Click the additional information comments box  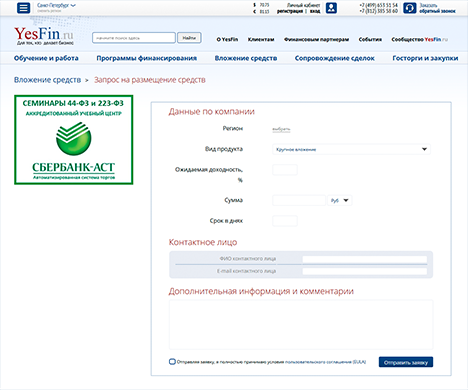pyautogui.click(x=301, y=324)
